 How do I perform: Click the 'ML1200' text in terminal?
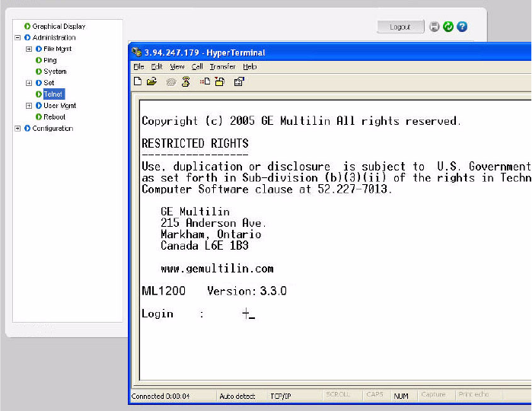click(x=164, y=291)
